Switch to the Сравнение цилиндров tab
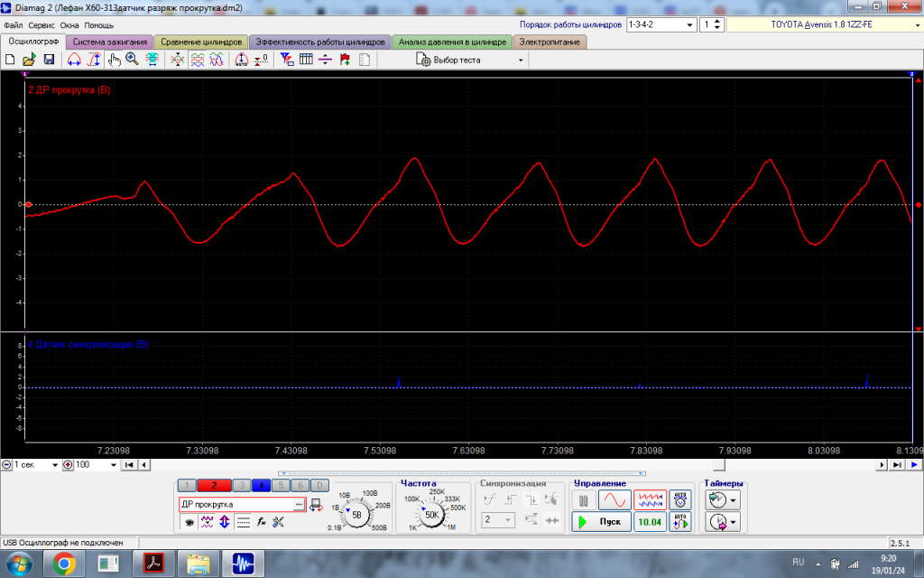924x578 pixels. pos(201,42)
